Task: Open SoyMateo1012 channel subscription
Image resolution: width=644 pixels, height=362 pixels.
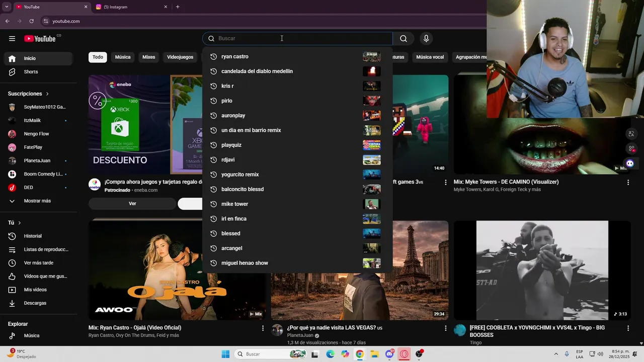Action: [38, 107]
